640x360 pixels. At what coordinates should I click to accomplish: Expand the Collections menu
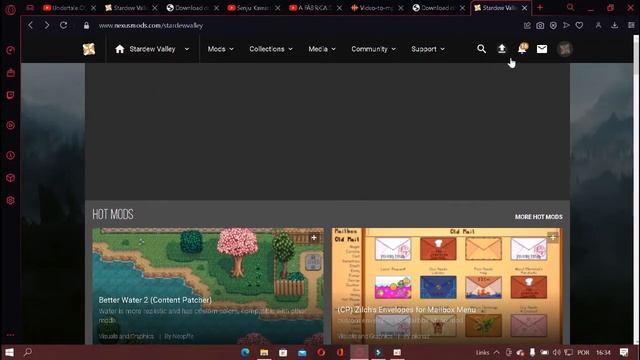point(271,49)
